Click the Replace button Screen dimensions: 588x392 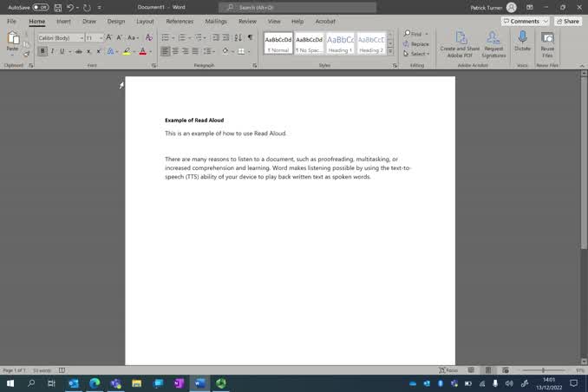pos(417,43)
